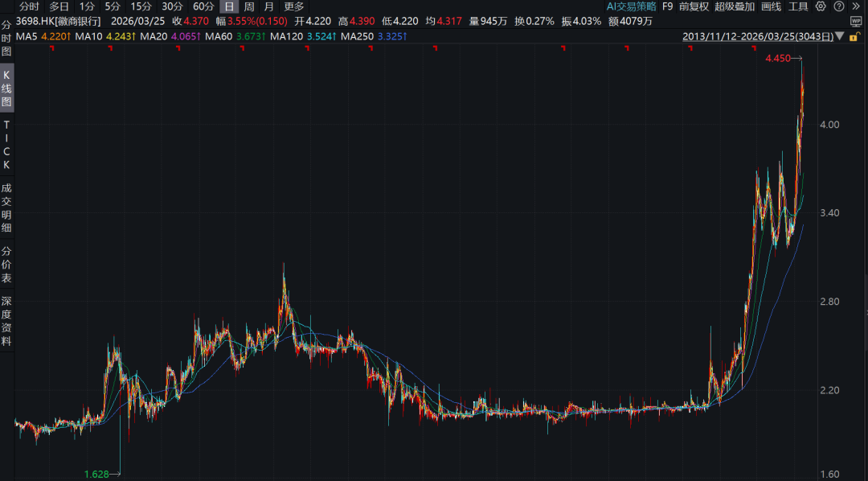Click the 振4.03% amplitude value
The width and height of the screenshot is (868, 481).
581,21
